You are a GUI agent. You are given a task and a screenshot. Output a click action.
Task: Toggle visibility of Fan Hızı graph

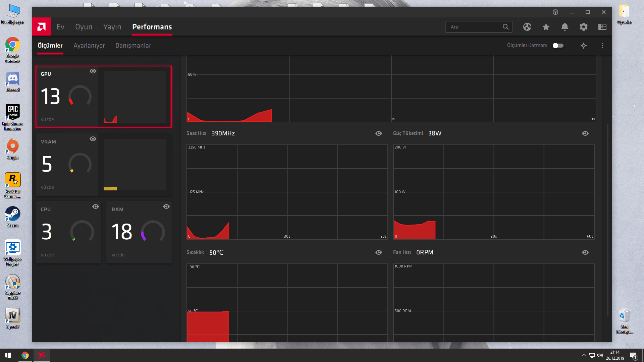tap(585, 252)
